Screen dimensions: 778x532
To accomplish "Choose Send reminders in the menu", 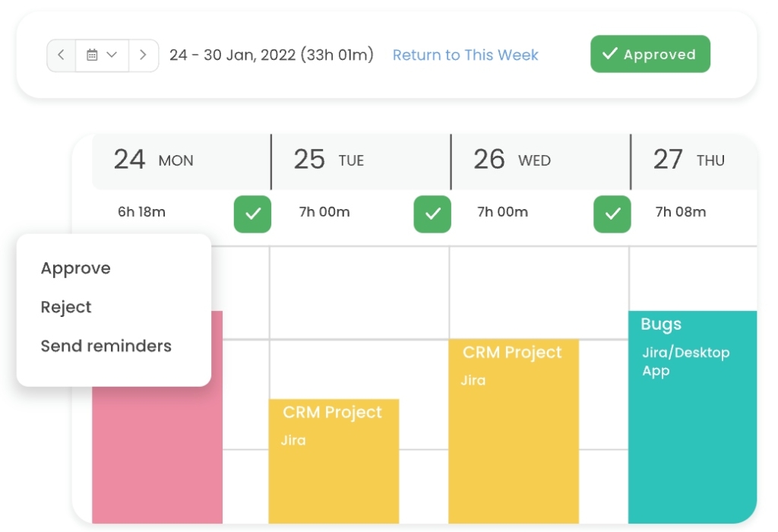I will (x=106, y=346).
